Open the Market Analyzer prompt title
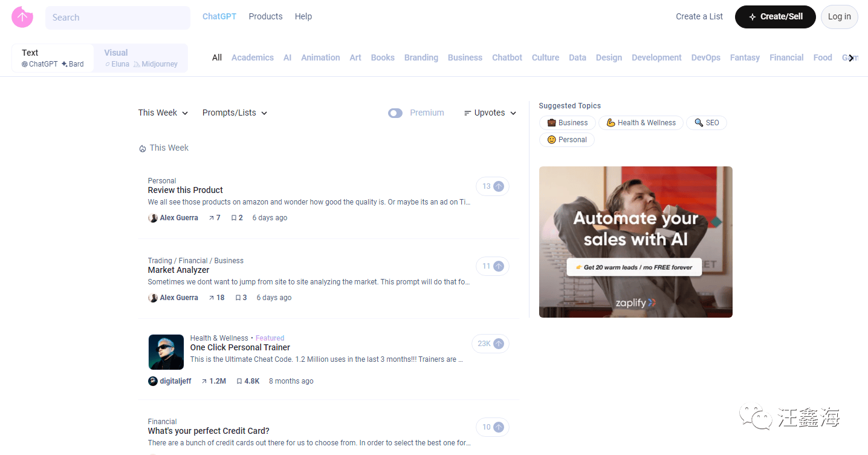Screen dimensions: 868x455 point(179,270)
